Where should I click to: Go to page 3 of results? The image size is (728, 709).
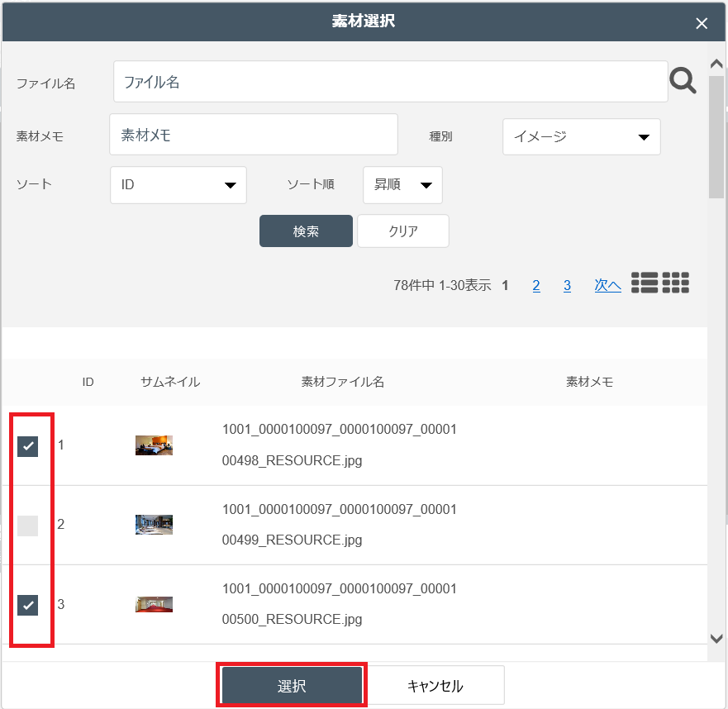click(x=567, y=286)
